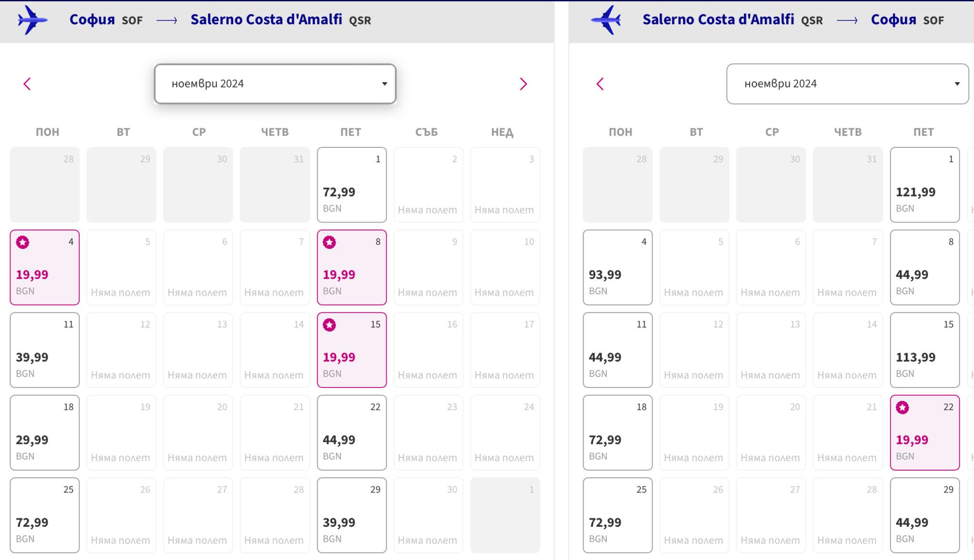Open the return month dropdown ноември 2024
Screen dimensions: 974x560
(847, 84)
